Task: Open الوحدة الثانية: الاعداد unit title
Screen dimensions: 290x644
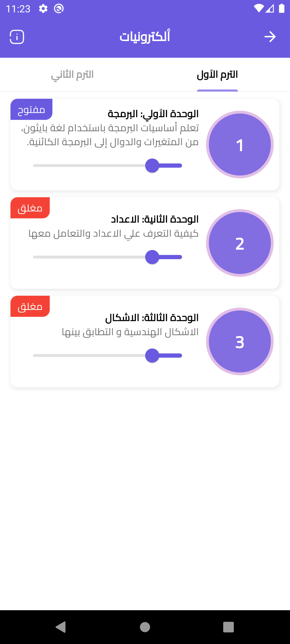Action: [x=155, y=219]
